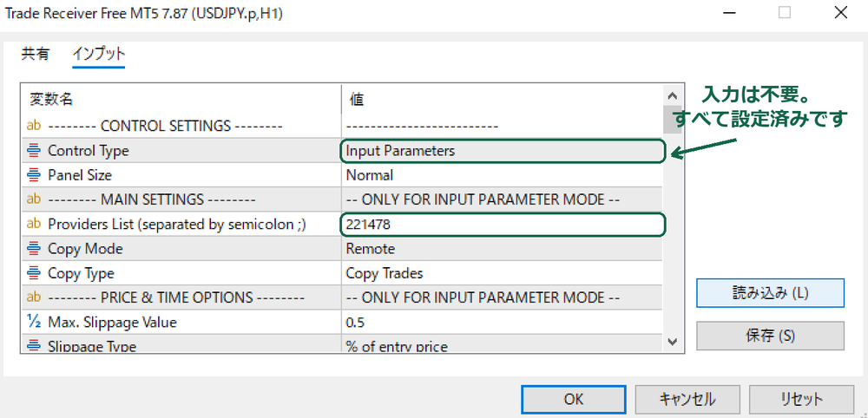Click the enum icon beside Panel Size
The height and width of the screenshot is (418, 868).
[34, 174]
